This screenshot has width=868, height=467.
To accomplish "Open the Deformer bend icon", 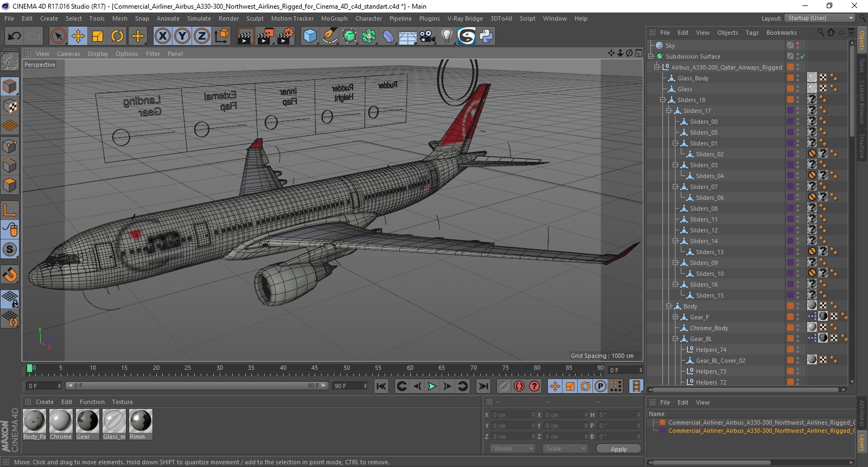I will pyautogui.click(x=389, y=36).
